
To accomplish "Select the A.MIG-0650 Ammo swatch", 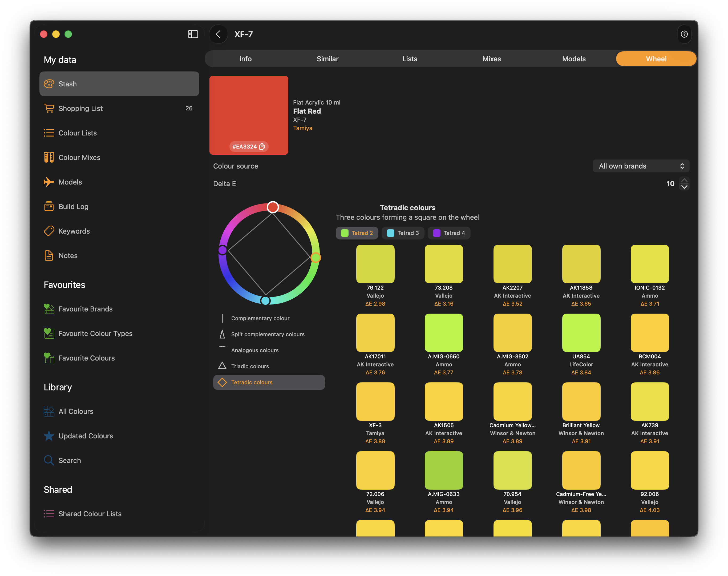I will (443, 333).
